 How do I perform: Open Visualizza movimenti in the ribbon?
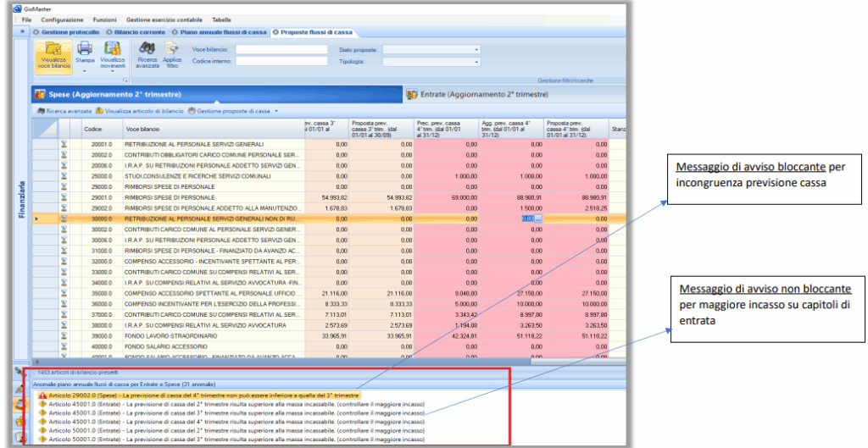coord(112,49)
